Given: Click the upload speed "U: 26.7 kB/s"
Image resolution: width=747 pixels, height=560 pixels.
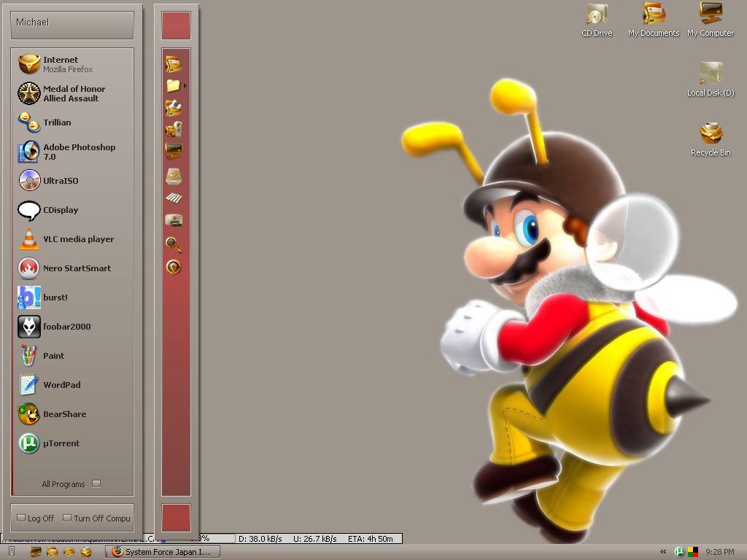Looking at the screenshot, I should pos(315,539).
